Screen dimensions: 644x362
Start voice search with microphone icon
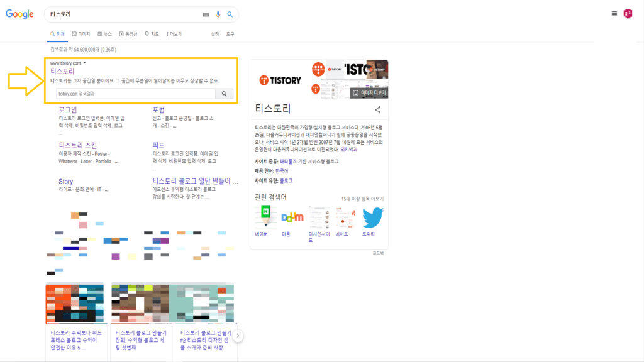click(218, 14)
